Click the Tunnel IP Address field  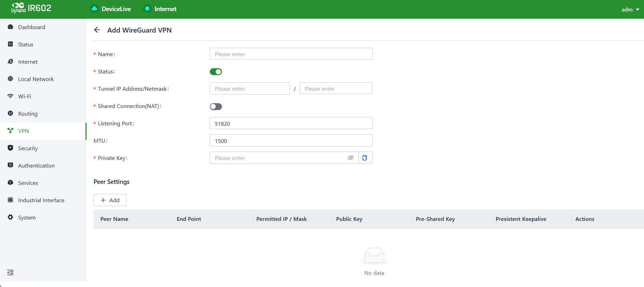click(250, 89)
